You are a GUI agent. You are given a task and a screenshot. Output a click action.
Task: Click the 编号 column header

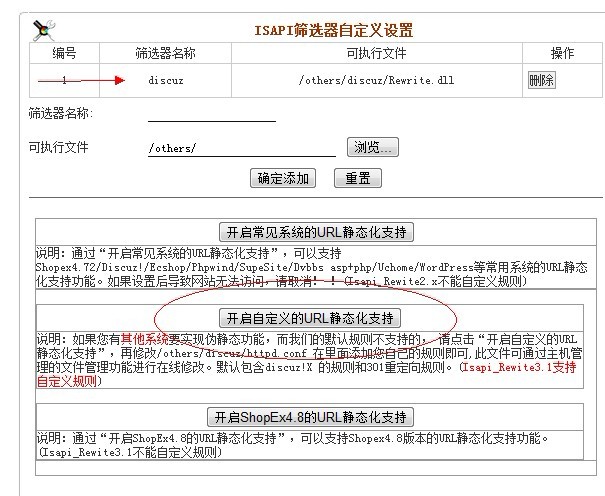(64, 52)
